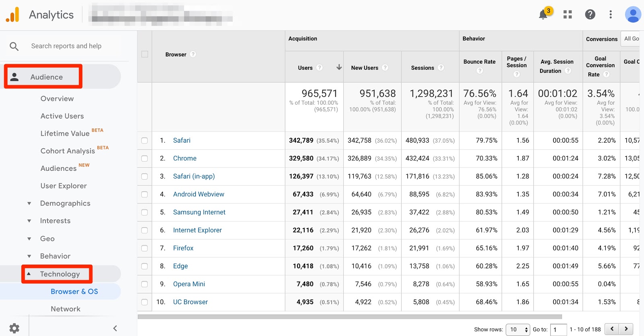Sort by Users descending arrow

(339, 67)
